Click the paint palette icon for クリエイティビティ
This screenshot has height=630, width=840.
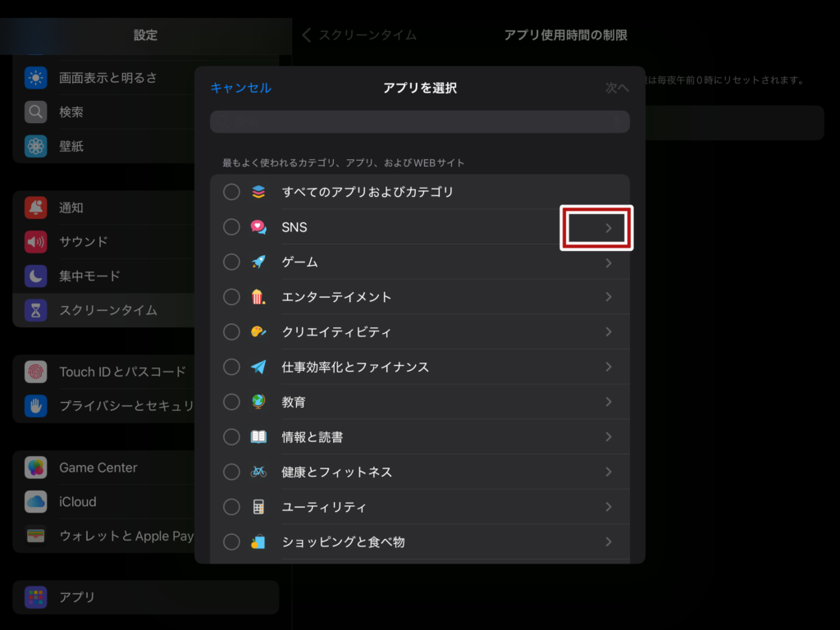[x=258, y=332]
